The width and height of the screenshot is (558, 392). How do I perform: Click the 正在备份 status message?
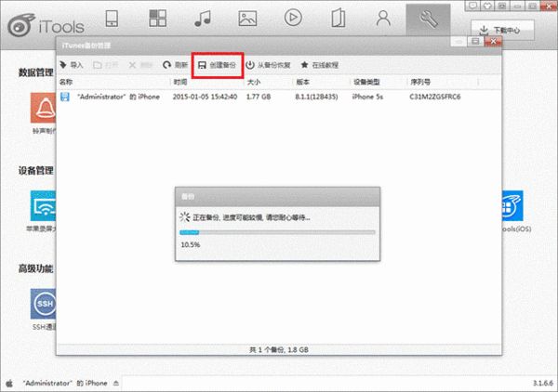pyautogui.click(x=251, y=217)
